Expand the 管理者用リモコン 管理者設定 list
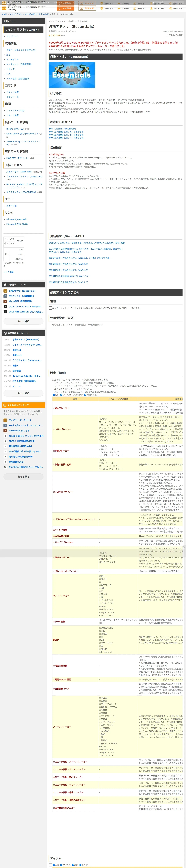 50,325
